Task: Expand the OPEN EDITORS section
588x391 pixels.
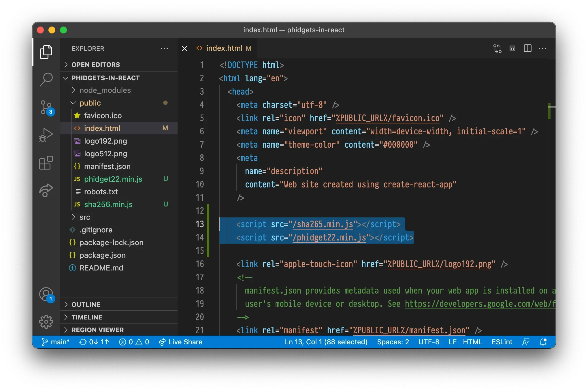Action: [x=119, y=65]
